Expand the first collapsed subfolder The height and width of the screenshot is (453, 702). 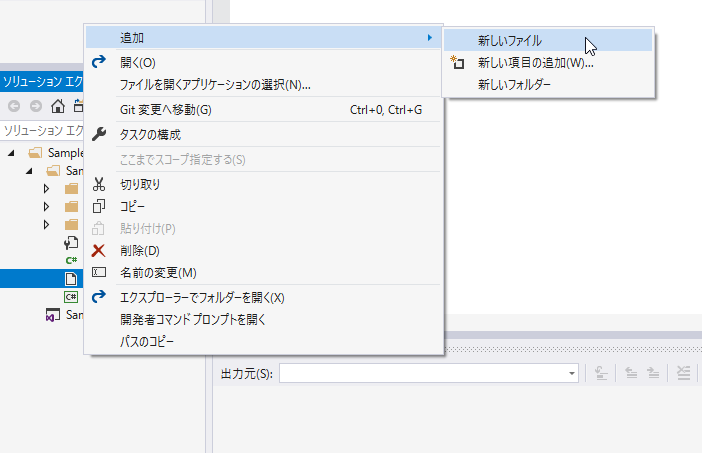(x=46, y=188)
